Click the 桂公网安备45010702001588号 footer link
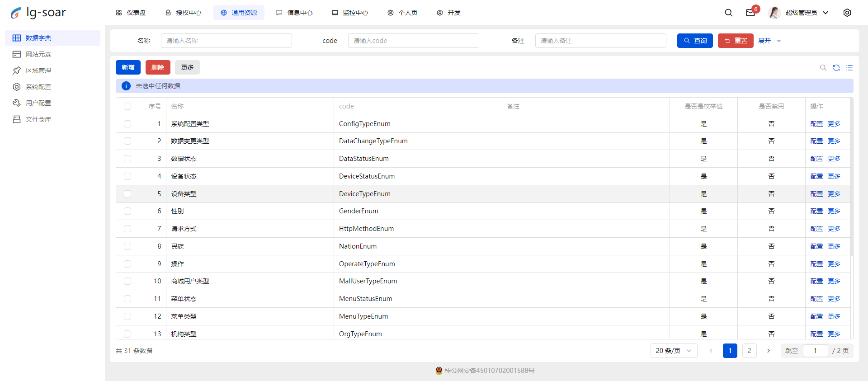 pyautogui.click(x=489, y=371)
